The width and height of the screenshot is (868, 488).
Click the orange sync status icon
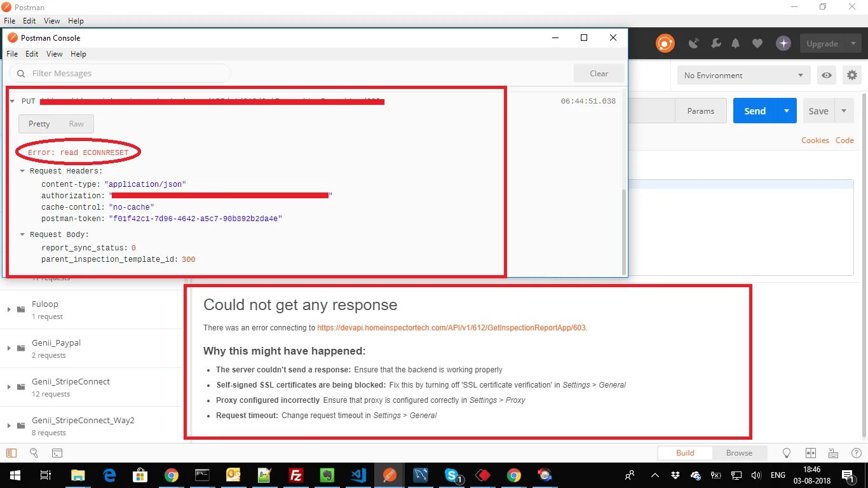click(665, 44)
